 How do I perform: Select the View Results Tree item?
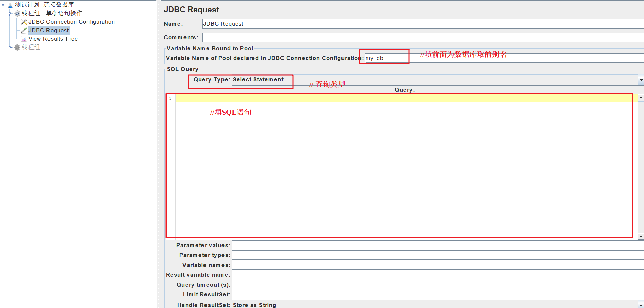(53, 39)
